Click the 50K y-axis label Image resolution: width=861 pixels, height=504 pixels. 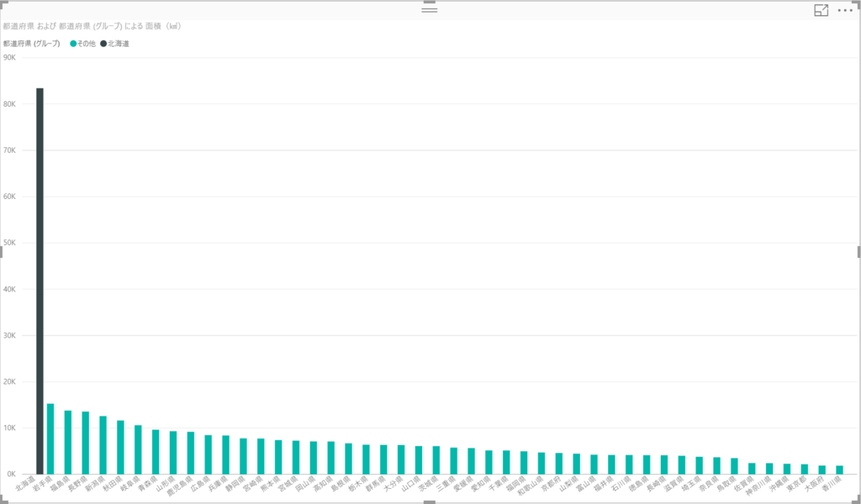coord(8,243)
